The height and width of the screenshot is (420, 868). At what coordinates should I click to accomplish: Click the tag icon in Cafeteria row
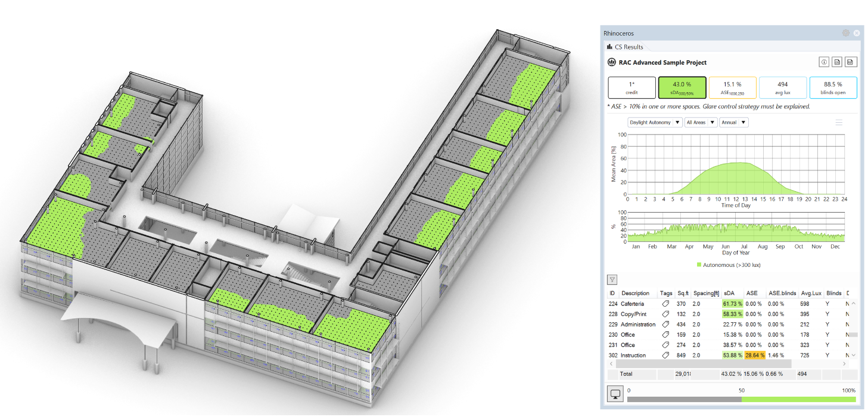point(665,304)
